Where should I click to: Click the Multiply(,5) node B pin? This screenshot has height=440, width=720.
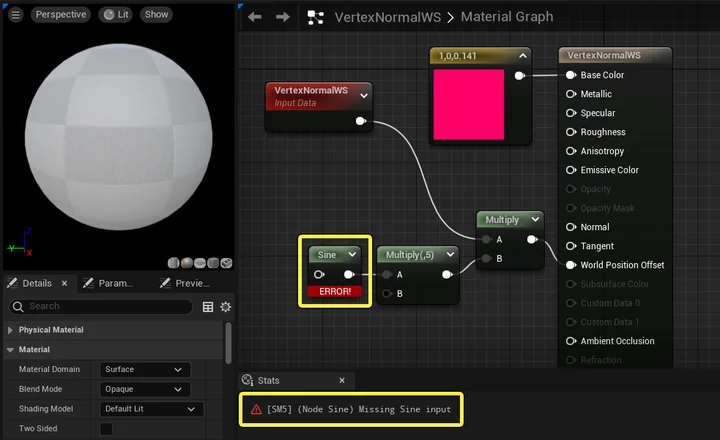pos(387,293)
